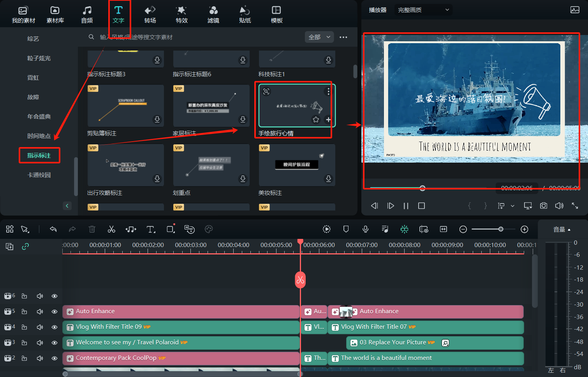Click the timeline zoom slider handle
The image size is (588, 377).
pyautogui.click(x=501, y=229)
